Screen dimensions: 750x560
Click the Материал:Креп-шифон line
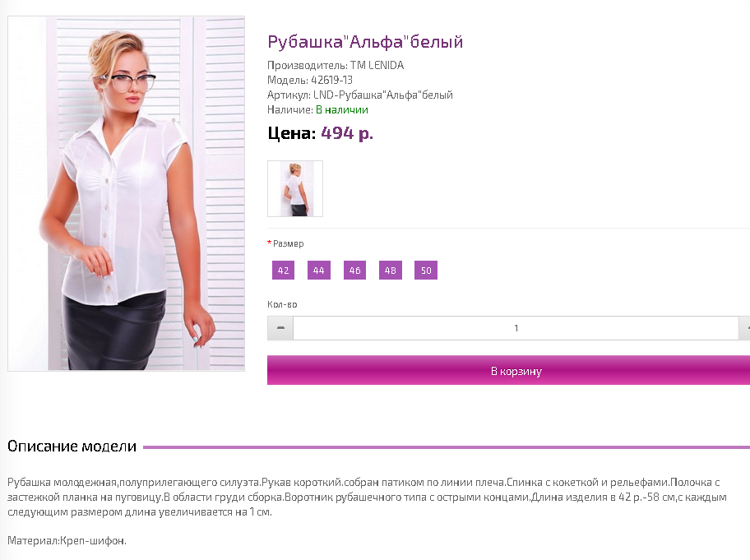67,541
